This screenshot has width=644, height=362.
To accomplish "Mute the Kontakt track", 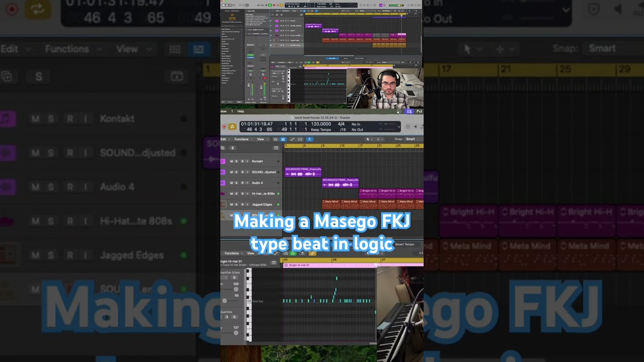I will (231, 161).
